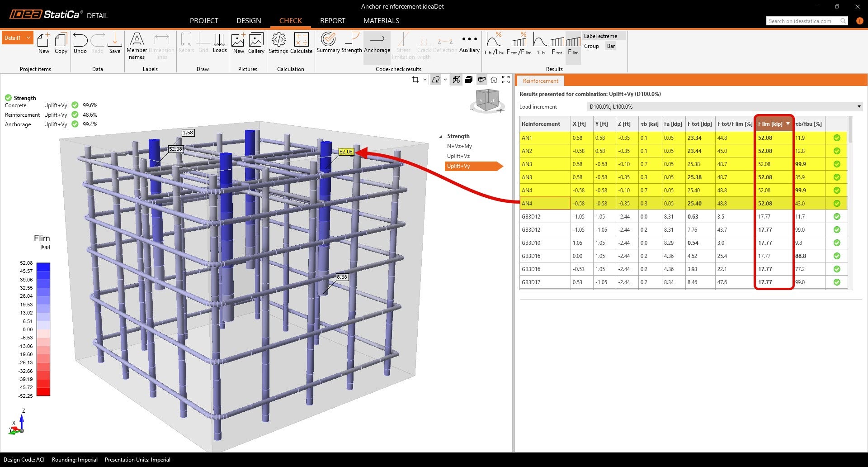
Task: Toggle Member names labels
Action: coord(137,44)
